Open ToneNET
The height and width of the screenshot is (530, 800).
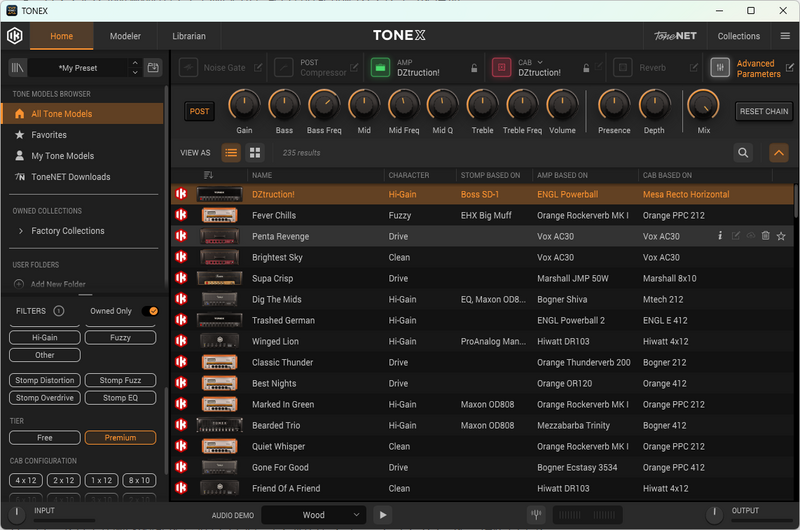click(675, 36)
